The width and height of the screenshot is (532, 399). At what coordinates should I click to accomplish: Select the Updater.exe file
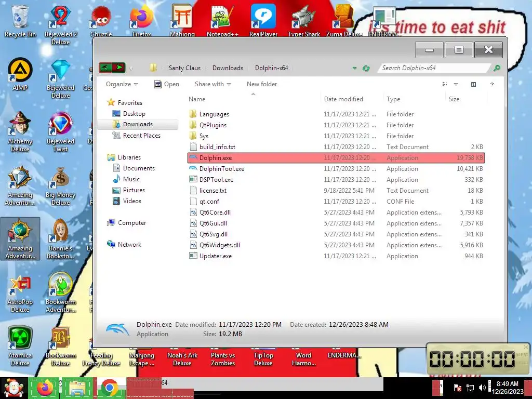336,256
